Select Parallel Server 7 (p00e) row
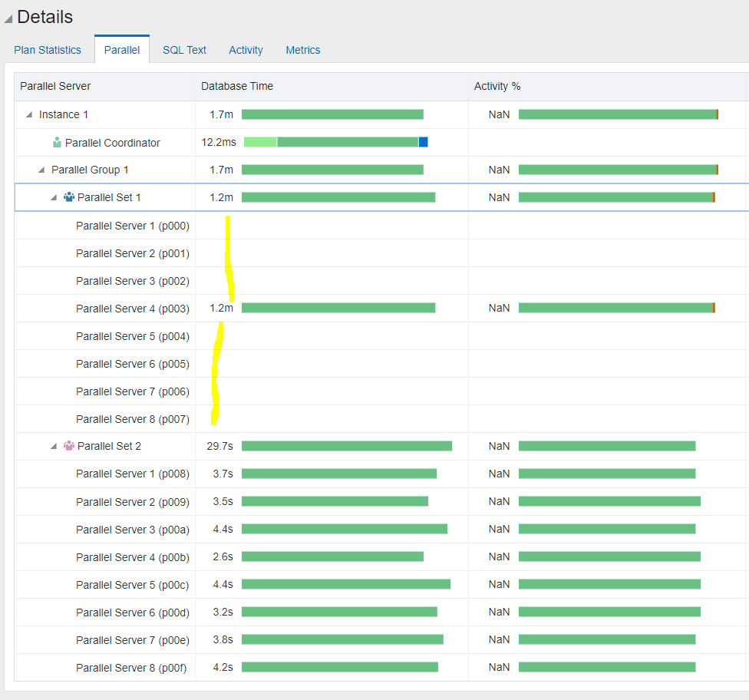 click(x=381, y=640)
